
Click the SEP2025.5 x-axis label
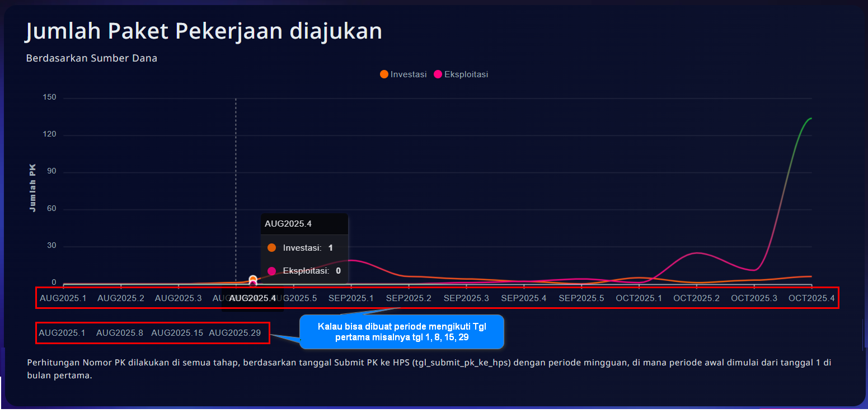click(x=581, y=298)
